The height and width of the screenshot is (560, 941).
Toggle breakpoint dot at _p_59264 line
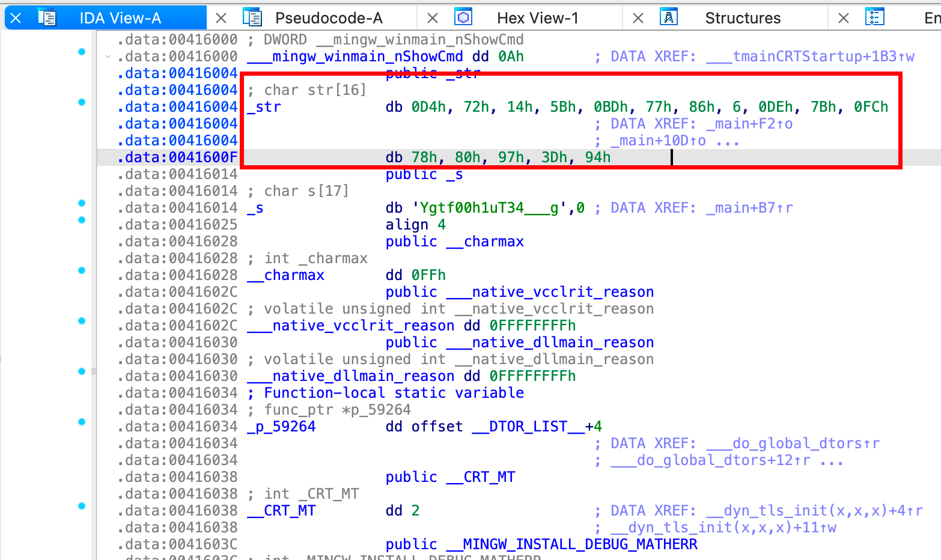[x=82, y=422]
